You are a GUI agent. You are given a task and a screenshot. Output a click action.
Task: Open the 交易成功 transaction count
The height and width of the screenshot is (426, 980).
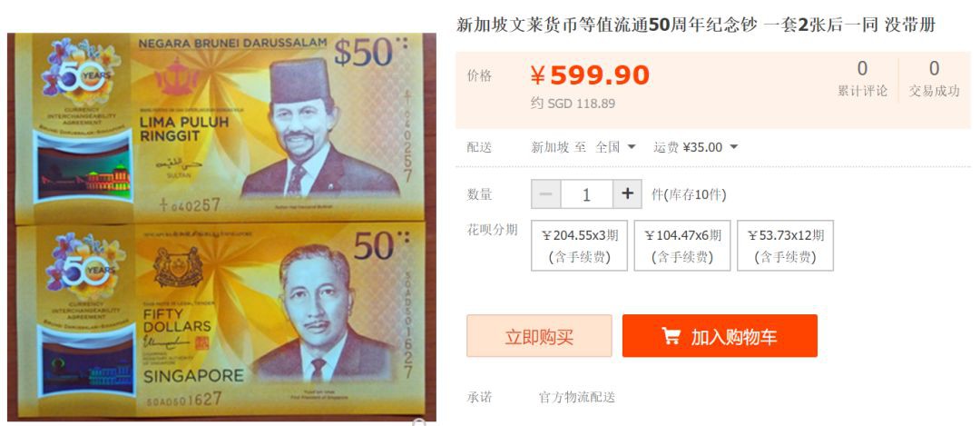point(935,78)
